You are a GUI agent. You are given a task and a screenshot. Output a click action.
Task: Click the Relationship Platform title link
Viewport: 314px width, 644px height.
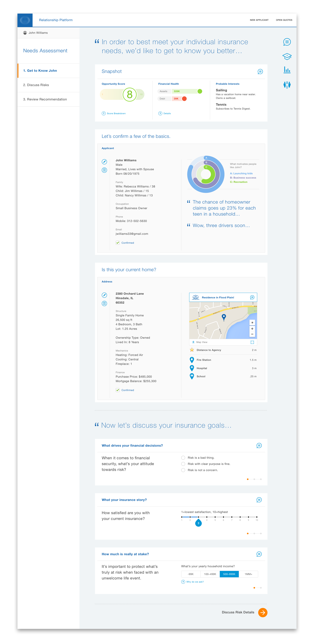56,20
